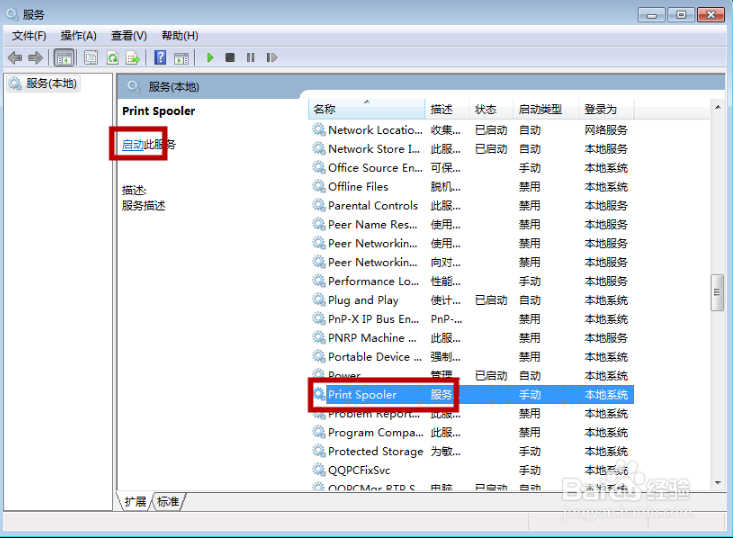The width and height of the screenshot is (733, 538).
Task: Open the 查看(V) menu
Action: coord(129,36)
